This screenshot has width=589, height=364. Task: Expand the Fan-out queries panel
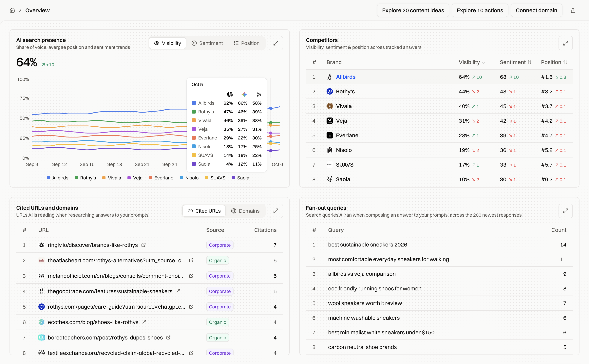(565, 211)
